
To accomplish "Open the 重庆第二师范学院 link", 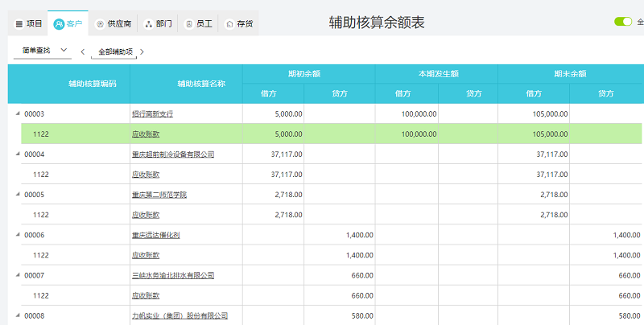I will (159, 195).
